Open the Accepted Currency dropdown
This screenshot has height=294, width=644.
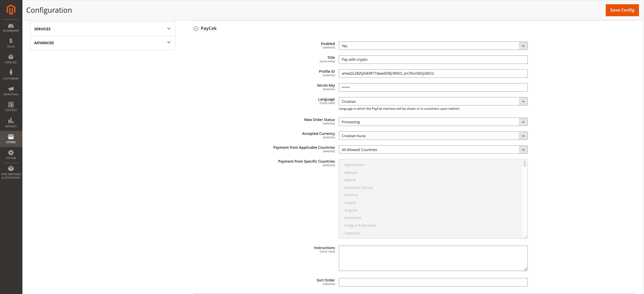523,135
